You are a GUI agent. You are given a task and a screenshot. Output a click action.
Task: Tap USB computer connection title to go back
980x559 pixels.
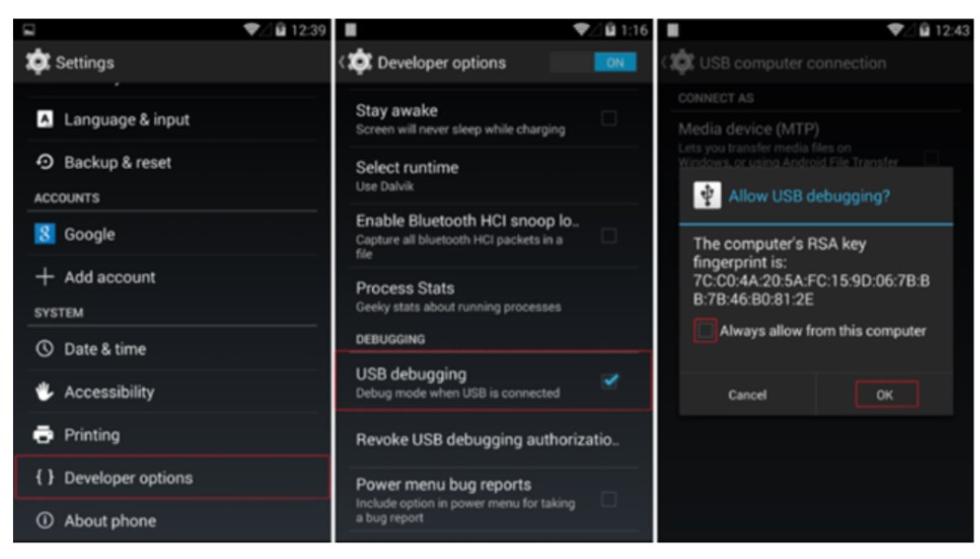coord(792,63)
